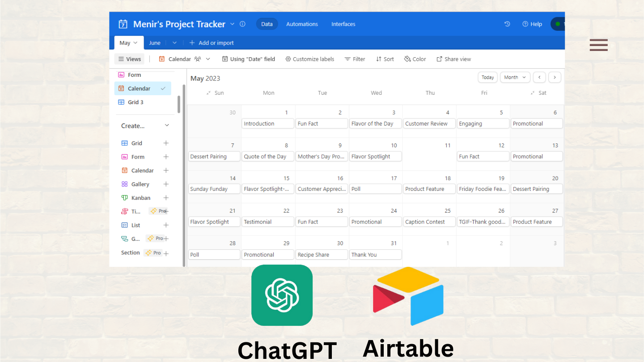Image resolution: width=644 pixels, height=362 pixels.
Task: Select the June table tab
Action: tap(155, 43)
